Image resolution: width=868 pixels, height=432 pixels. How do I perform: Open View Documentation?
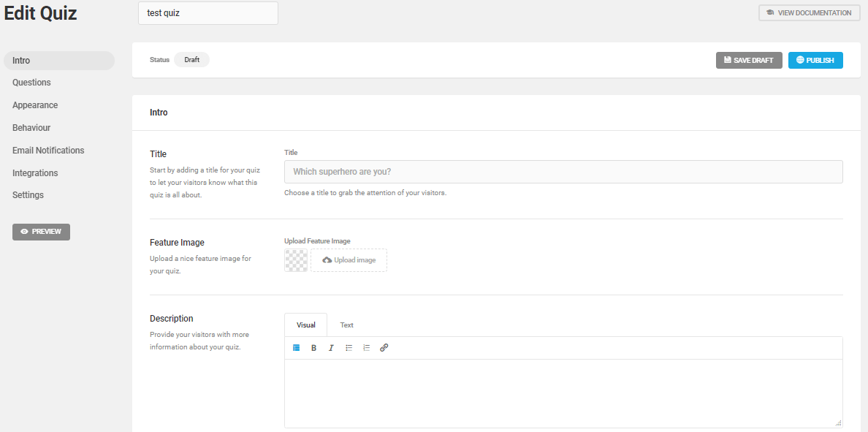(809, 12)
